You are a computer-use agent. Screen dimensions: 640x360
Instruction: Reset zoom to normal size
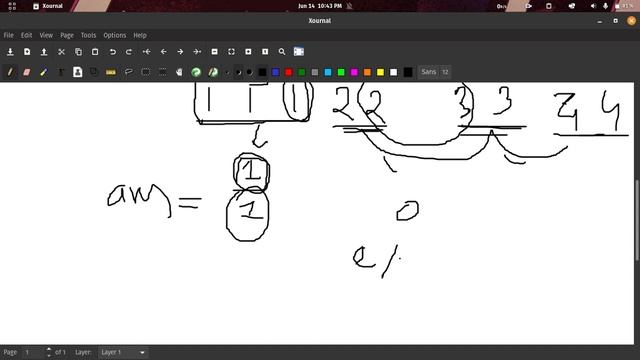coord(265,52)
